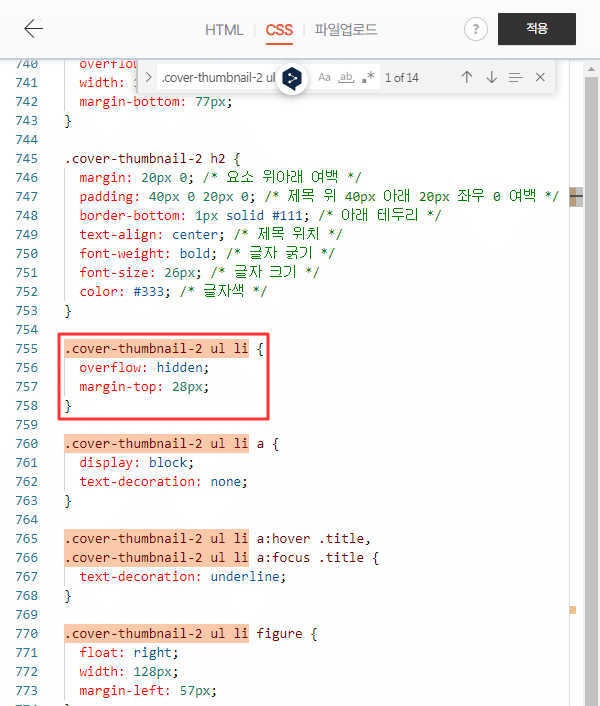The image size is (600, 706).
Task: Click line number 760
Action: pos(27,444)
